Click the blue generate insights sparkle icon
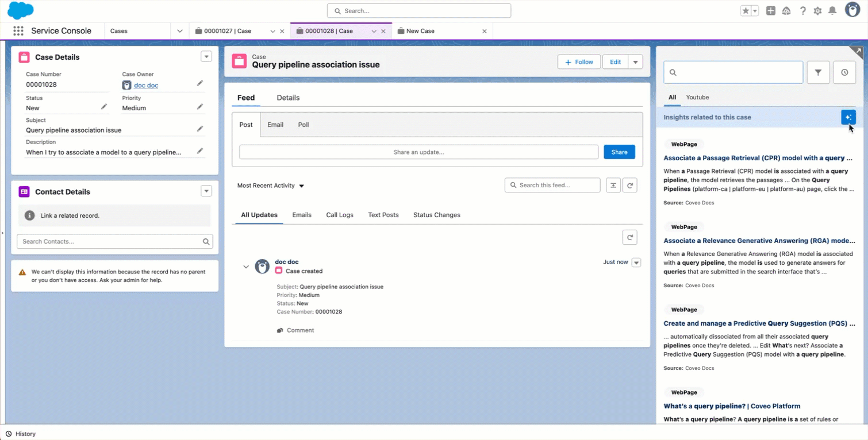The width and height of the screenshot is (868, 440). pos(848,117)
